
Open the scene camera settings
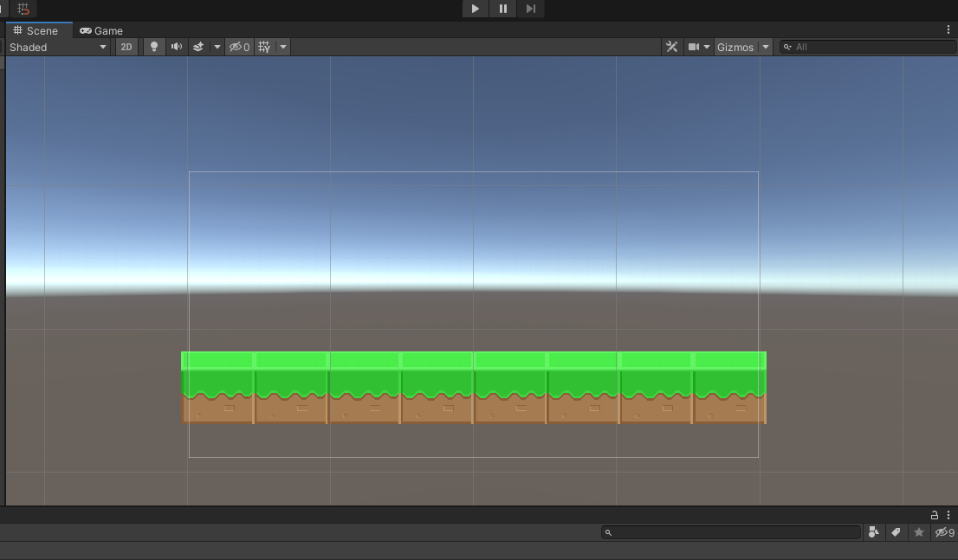click(x=699, y=47)
